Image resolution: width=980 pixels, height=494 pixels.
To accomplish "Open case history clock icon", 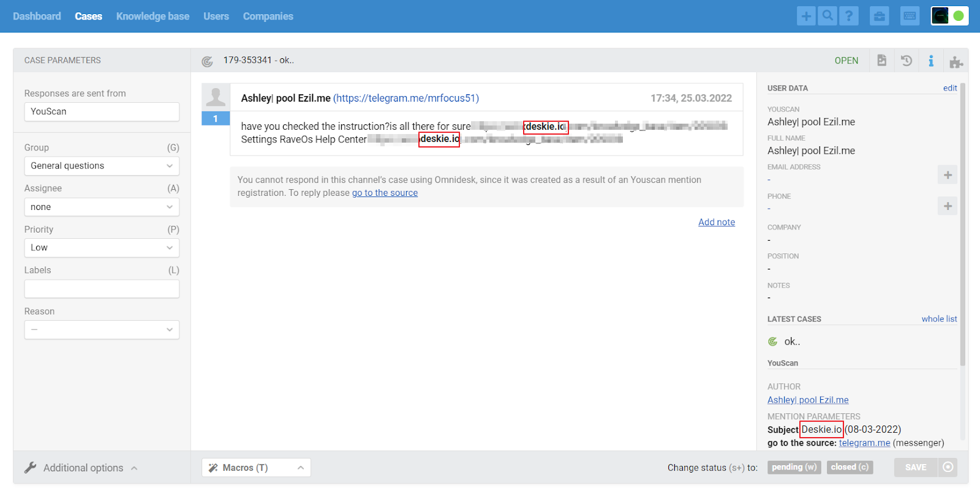I will click(907, 60).
